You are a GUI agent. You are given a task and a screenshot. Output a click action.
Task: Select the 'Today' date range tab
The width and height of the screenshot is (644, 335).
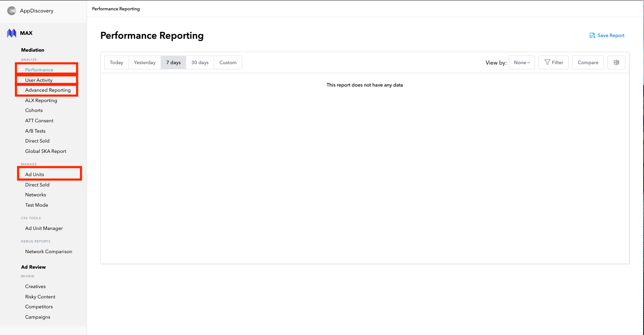[x=116, y=62]
